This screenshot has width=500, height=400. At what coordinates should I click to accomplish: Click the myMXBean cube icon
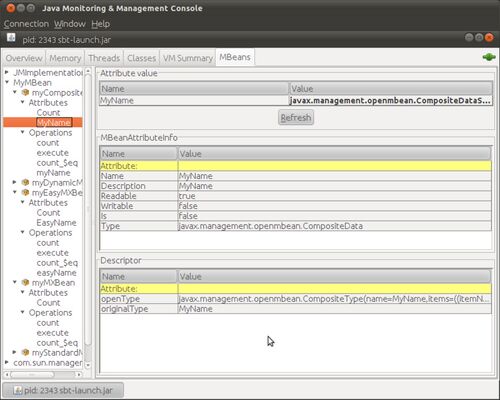point(25,282)
